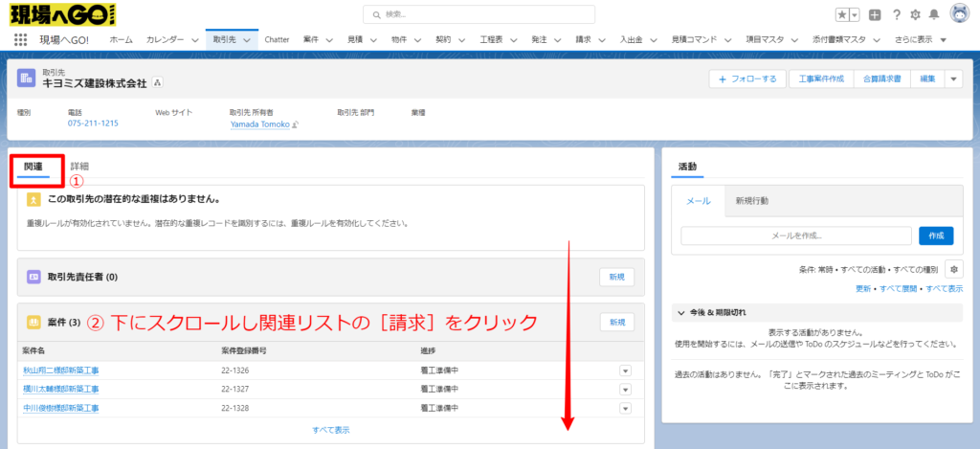Image resolution: width=980 pixels, height=449 pixels.
Task: Open the help question mark icon
Action: point(896,15)
